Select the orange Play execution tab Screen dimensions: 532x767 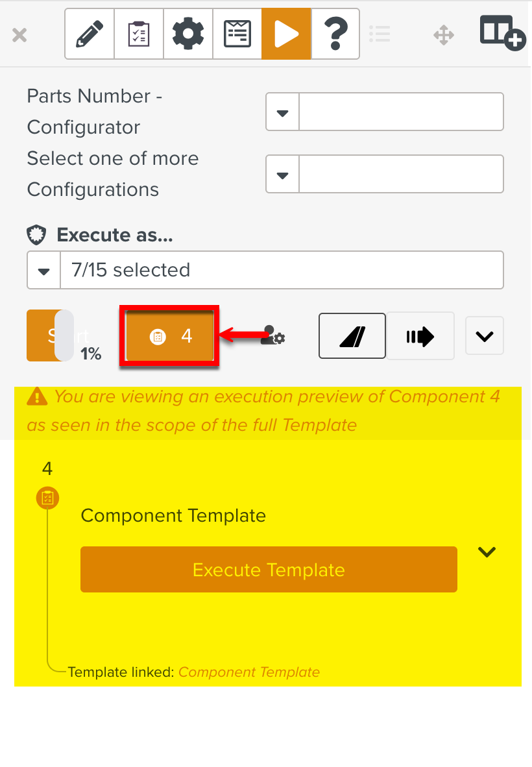tap(286, 33)
